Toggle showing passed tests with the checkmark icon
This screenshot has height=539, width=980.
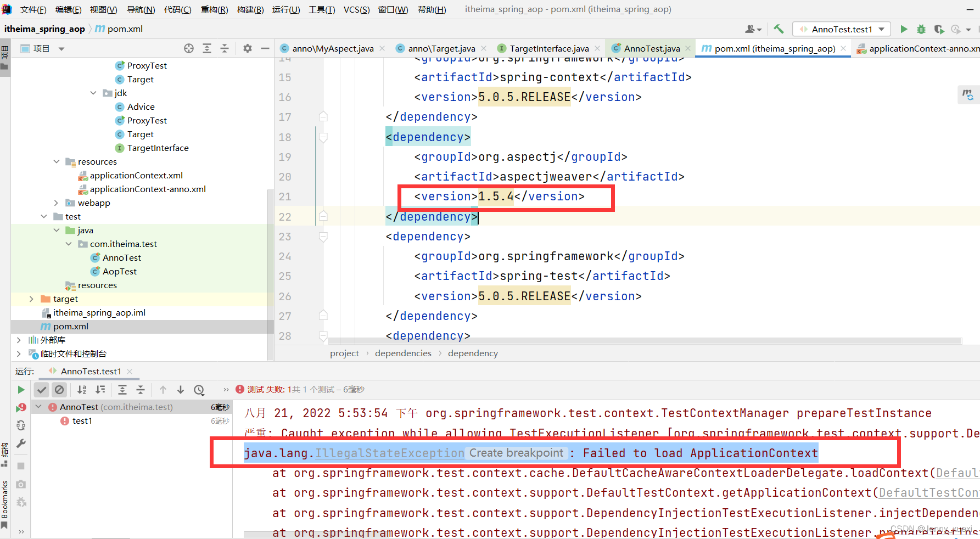pyautogui.click(x=41, y=389)
